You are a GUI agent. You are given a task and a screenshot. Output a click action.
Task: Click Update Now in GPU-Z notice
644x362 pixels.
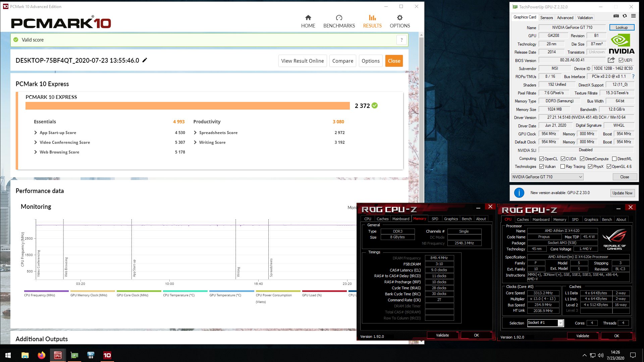[622, 193]
